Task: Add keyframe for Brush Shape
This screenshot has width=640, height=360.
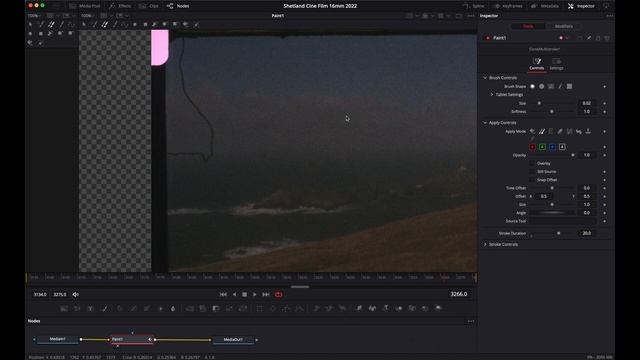Action: coord(604,87)
